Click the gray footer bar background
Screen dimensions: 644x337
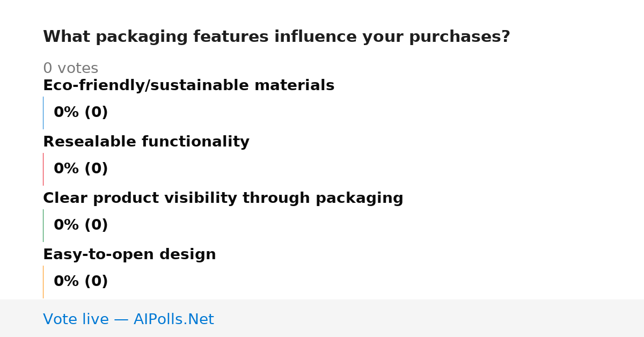tap(429, 318)
